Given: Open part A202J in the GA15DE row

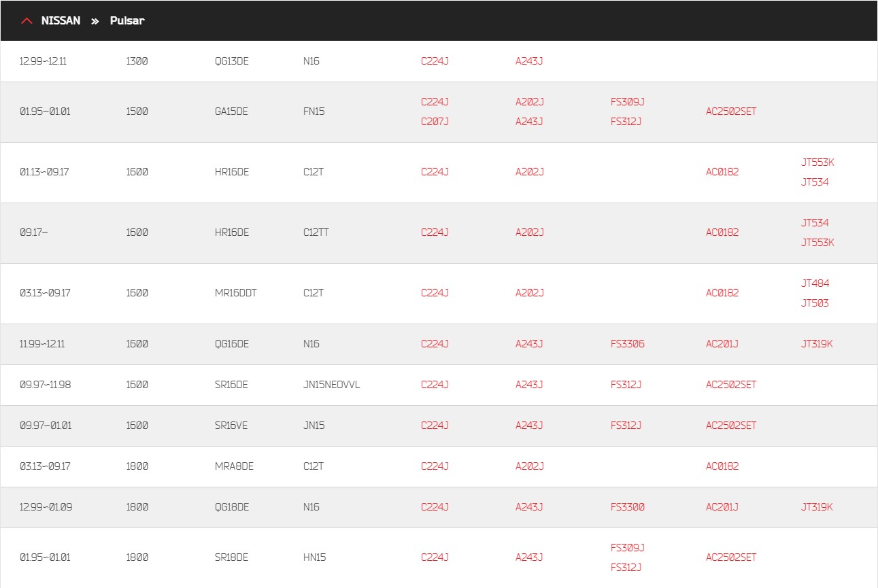Looking at the screenshot, I should coord(530,102).
